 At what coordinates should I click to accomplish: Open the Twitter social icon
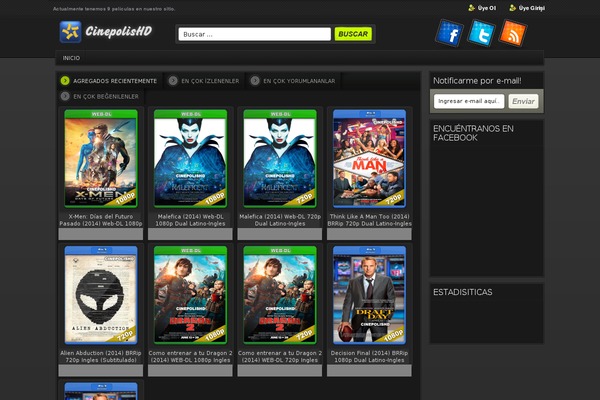click(x=481, y=33)
